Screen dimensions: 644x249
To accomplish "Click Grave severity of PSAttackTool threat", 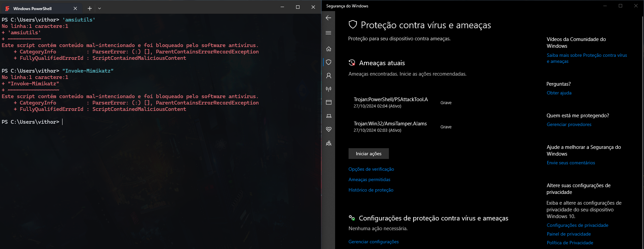I will click(x=446, y=103).
